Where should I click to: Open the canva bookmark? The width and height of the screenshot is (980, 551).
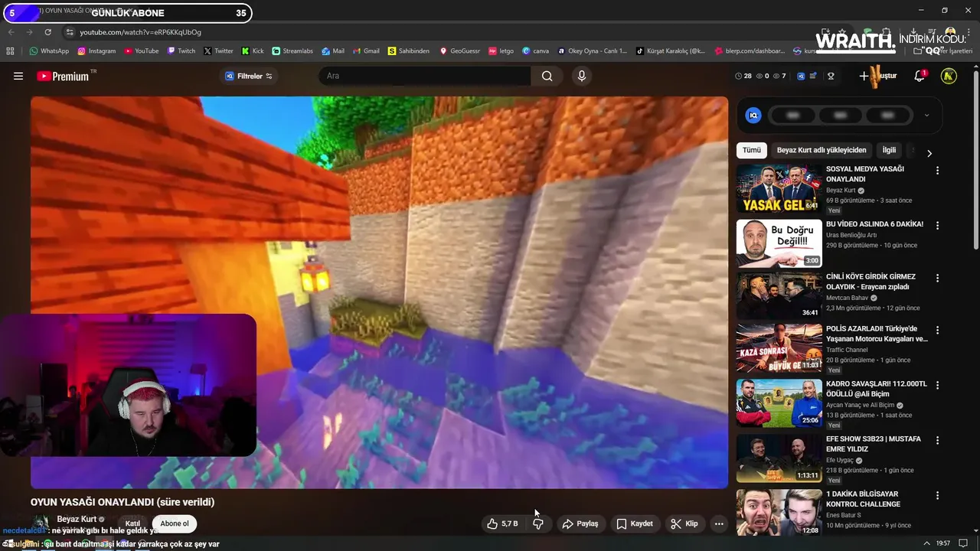(535, 51)
